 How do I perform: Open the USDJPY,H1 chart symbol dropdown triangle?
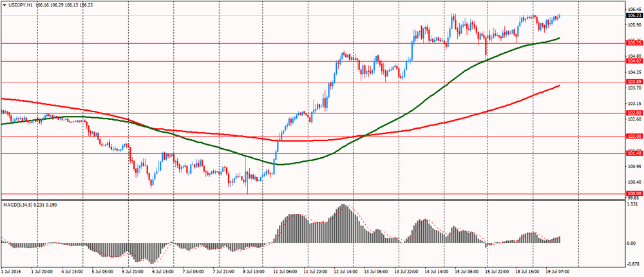pyautogui.click(x=4, y=5)
